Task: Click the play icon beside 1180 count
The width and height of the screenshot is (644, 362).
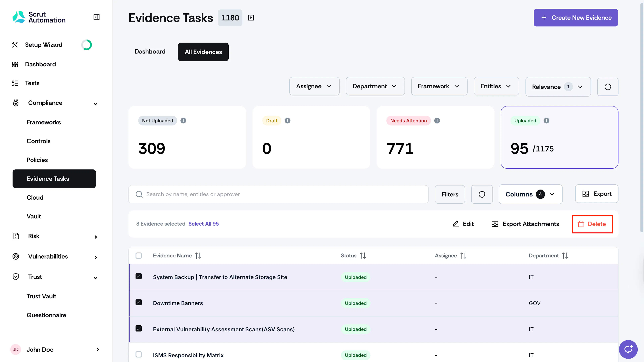Action: [x=251, y=17]
